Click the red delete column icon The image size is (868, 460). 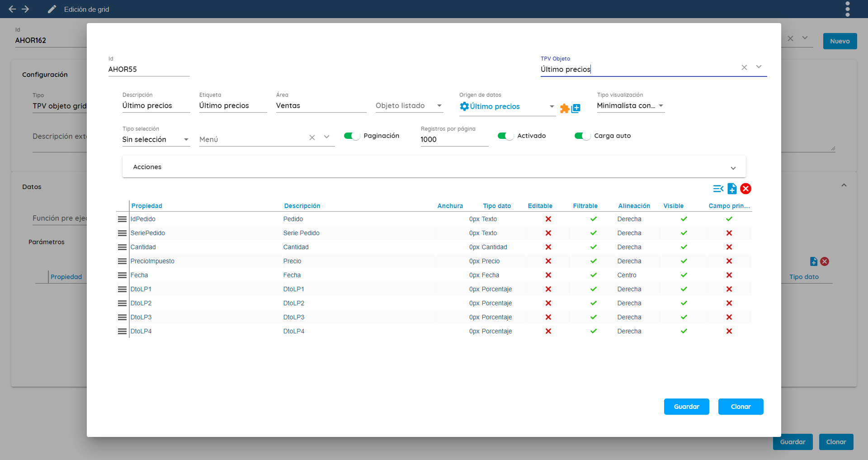point(746,189)
